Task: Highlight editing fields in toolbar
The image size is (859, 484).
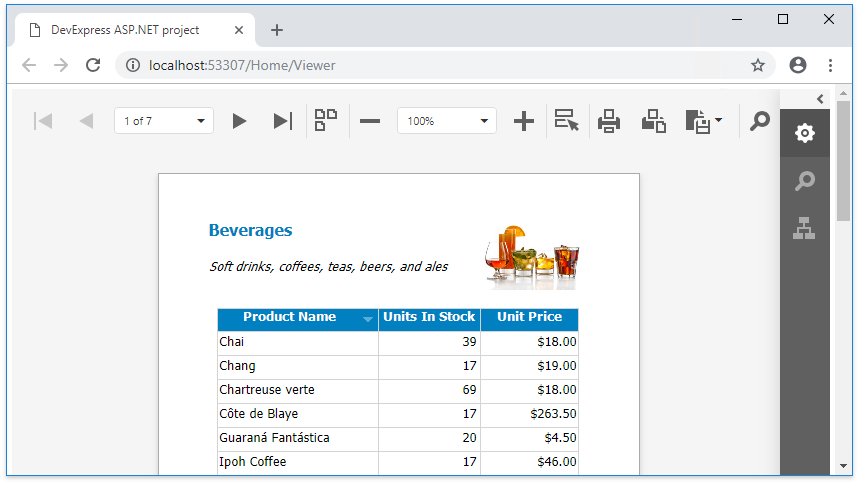Action: click(x=567, y=121)
